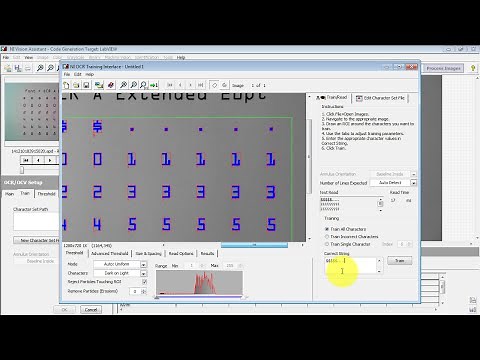
Task: Go to last image in OCR toolbar
Action: pyautogui.click(x=201, y=85)
